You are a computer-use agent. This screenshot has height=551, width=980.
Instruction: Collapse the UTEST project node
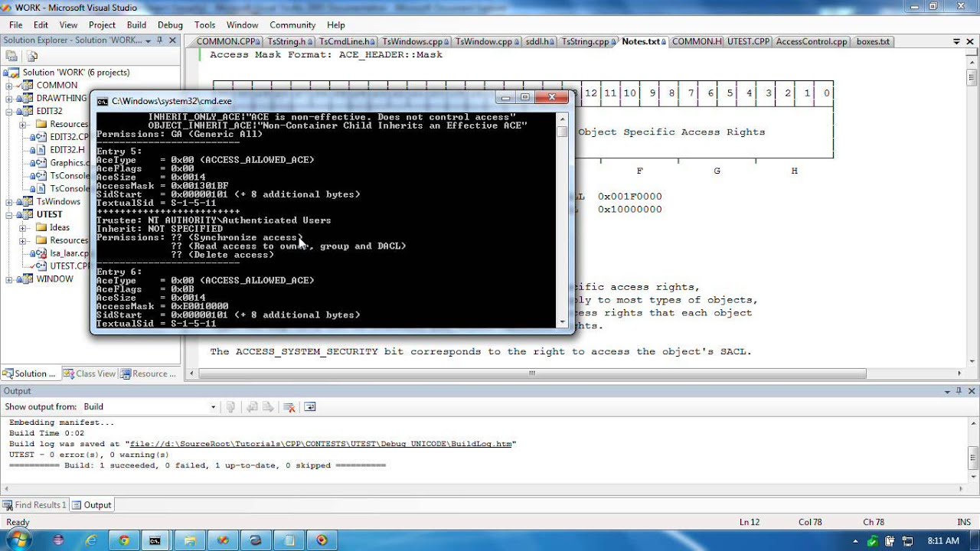9,215
